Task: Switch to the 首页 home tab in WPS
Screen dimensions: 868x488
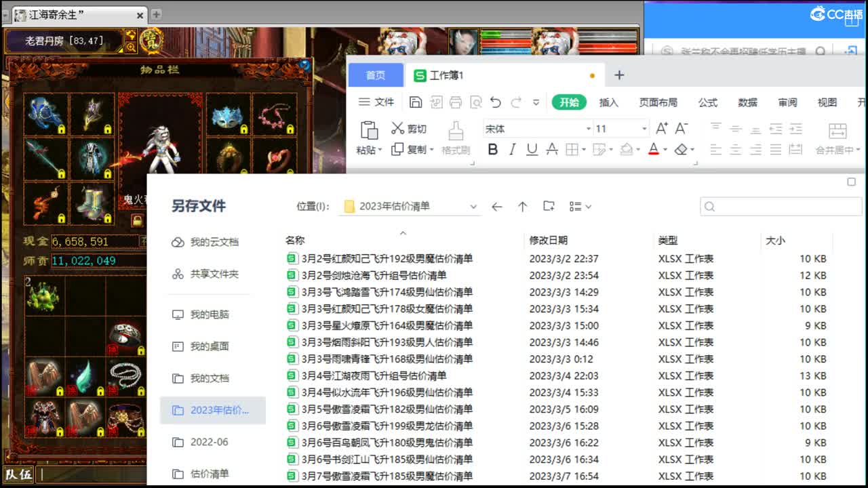Action: tap(376, 75)
